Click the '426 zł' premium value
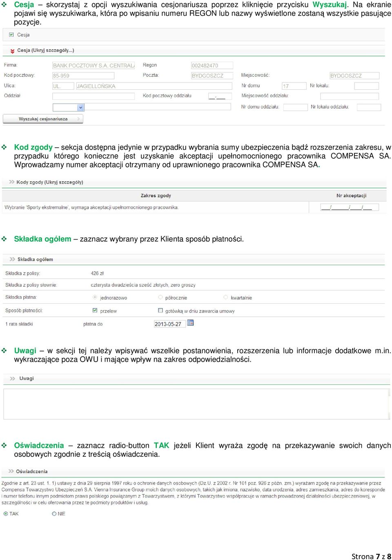Image resolution: width=392 pixels, height=560 pixels. pyautogui.click(x=97, y=273)
